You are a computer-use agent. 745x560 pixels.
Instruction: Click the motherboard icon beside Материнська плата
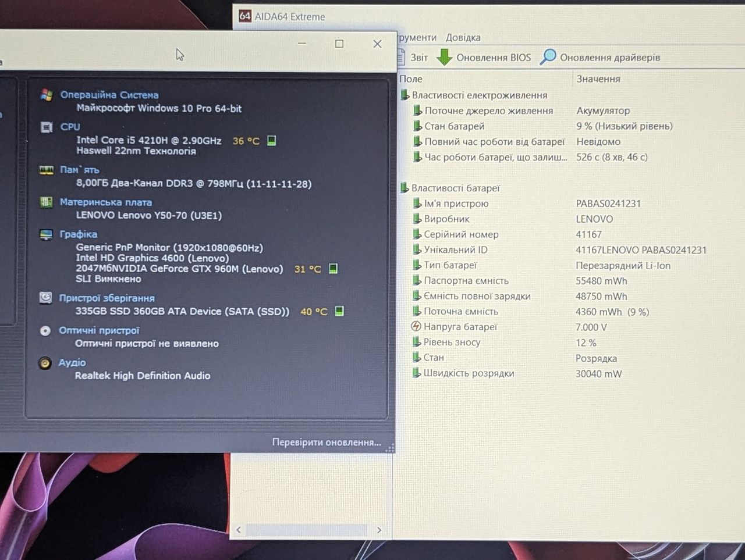tap(47, 202)
